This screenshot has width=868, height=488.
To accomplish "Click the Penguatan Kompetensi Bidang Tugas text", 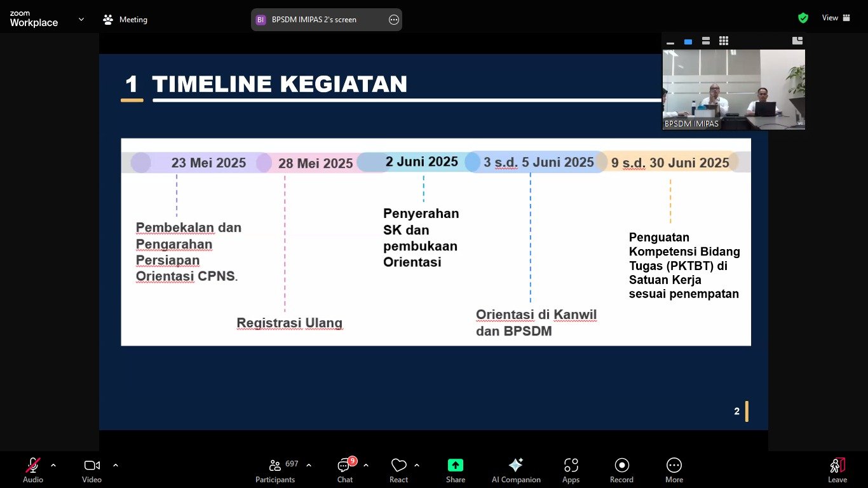I will 684,265.
